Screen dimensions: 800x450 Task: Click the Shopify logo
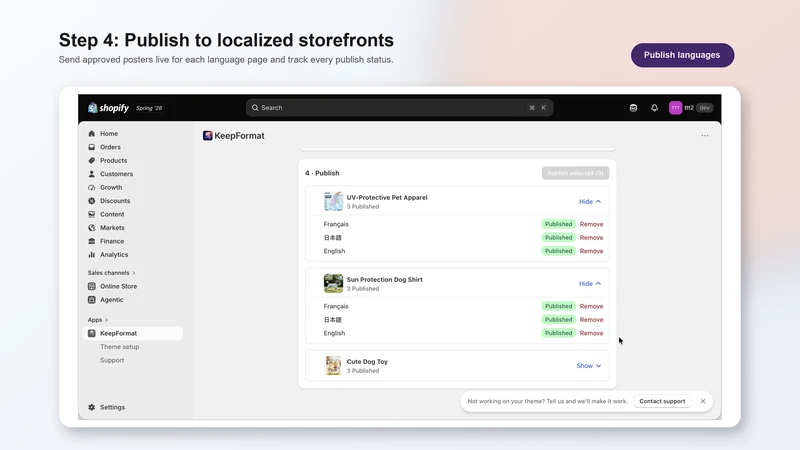point(108,108)
